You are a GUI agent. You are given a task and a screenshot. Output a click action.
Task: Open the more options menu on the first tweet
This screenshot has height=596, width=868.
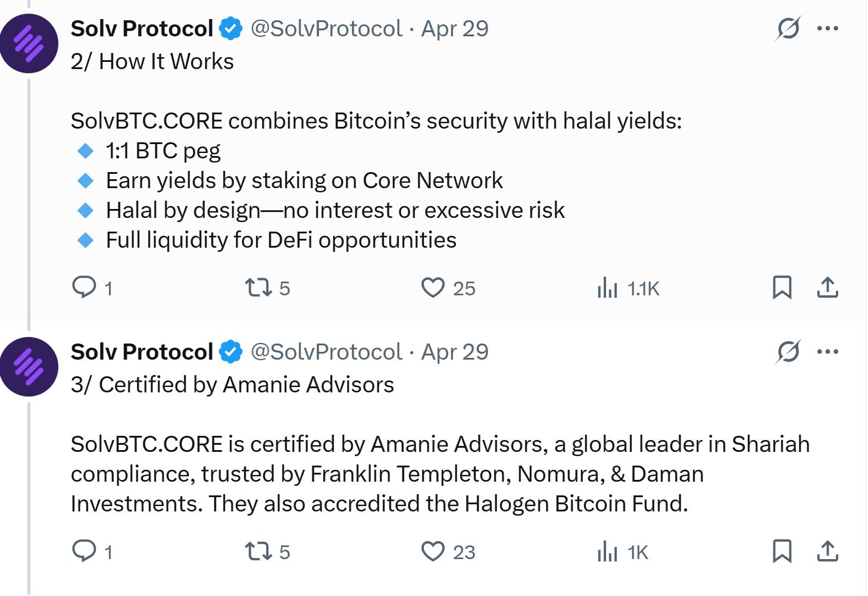pos(829,27)
